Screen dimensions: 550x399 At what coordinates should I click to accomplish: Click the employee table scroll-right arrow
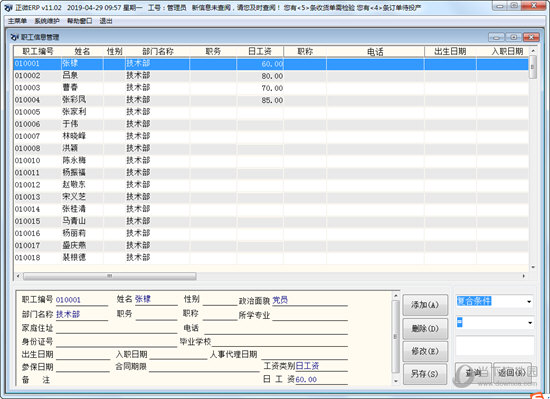[x=524, y=276]
